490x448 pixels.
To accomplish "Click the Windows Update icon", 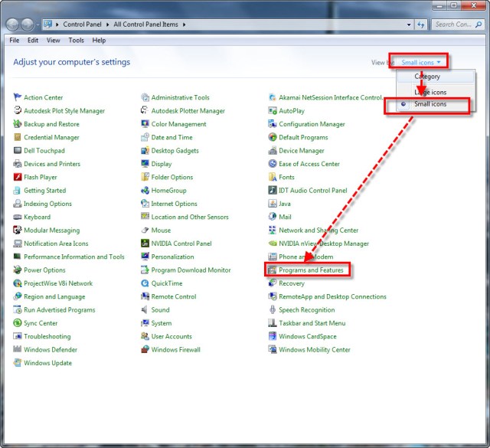I will point(18,363).
